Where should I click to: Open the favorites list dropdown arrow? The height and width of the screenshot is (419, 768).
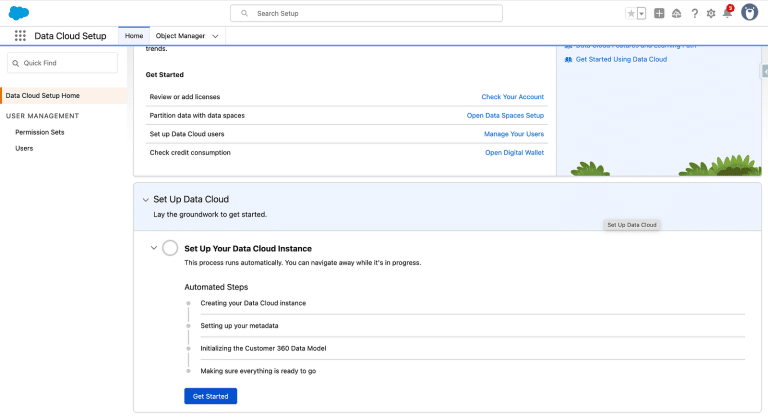pyautogui.click(x=641, y=13)
